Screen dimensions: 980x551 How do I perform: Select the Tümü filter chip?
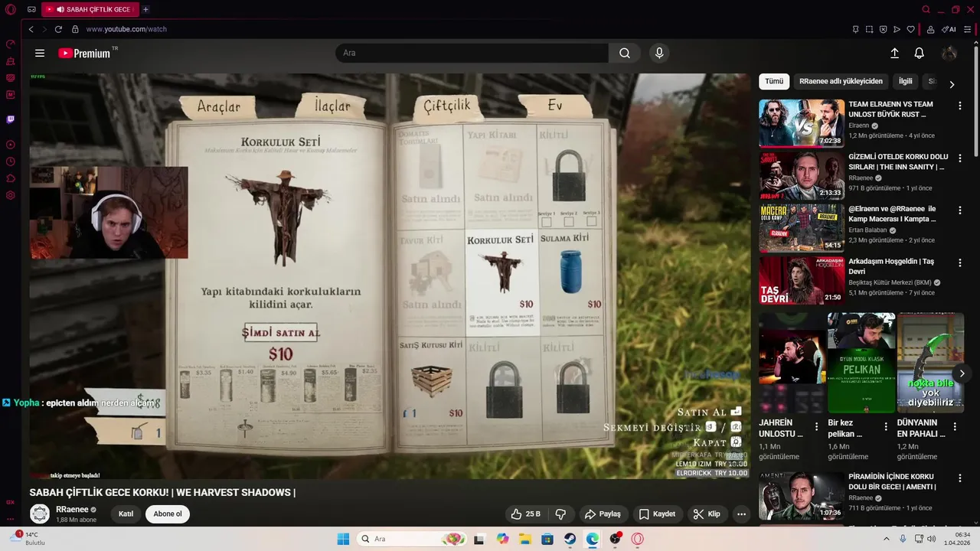pos(774,81)
